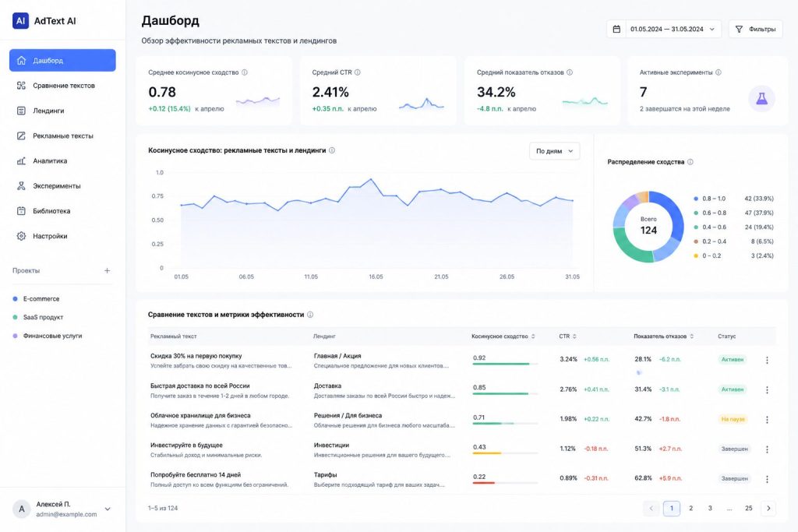Open Аналитика section
Screen dimensions: 798x532
(x=62, y=160)
